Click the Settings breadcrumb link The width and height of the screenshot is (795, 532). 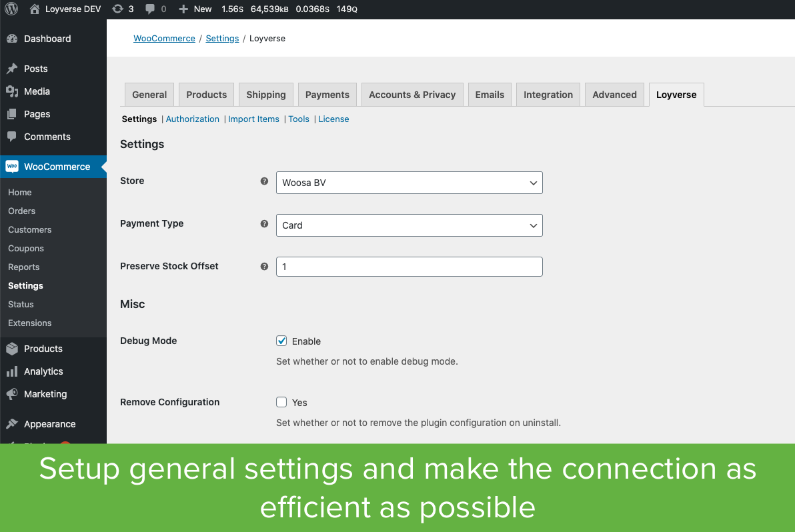point(222,39)
